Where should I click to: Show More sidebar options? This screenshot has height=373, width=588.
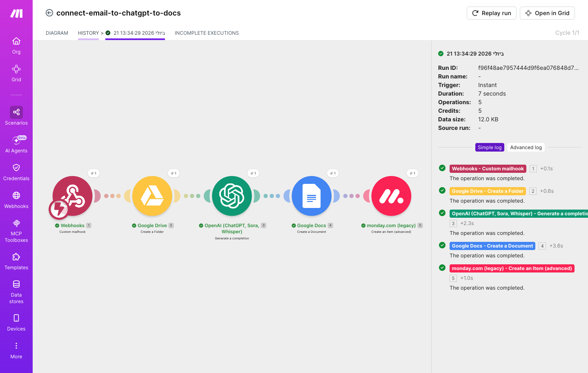[16, 351]
